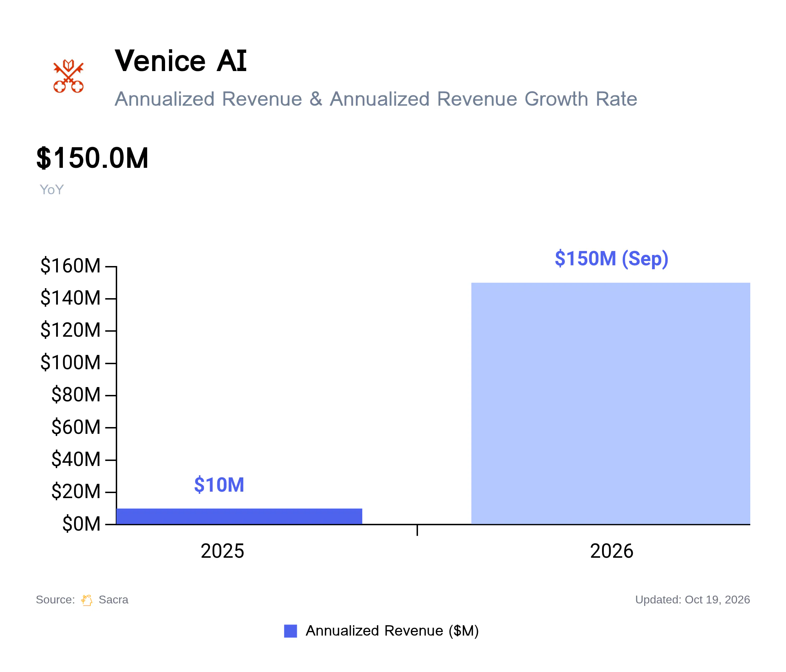
Task: Select the 2025 revenue bar
Action: [239, 516]
